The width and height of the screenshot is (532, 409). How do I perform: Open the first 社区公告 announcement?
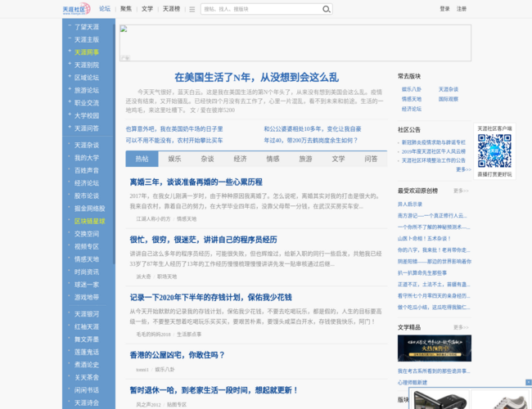(434, 142)
